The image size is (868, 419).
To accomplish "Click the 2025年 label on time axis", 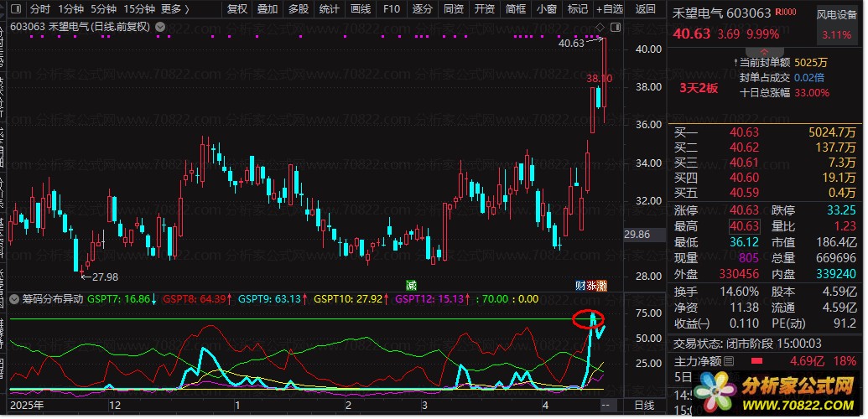I will [27, 405].
